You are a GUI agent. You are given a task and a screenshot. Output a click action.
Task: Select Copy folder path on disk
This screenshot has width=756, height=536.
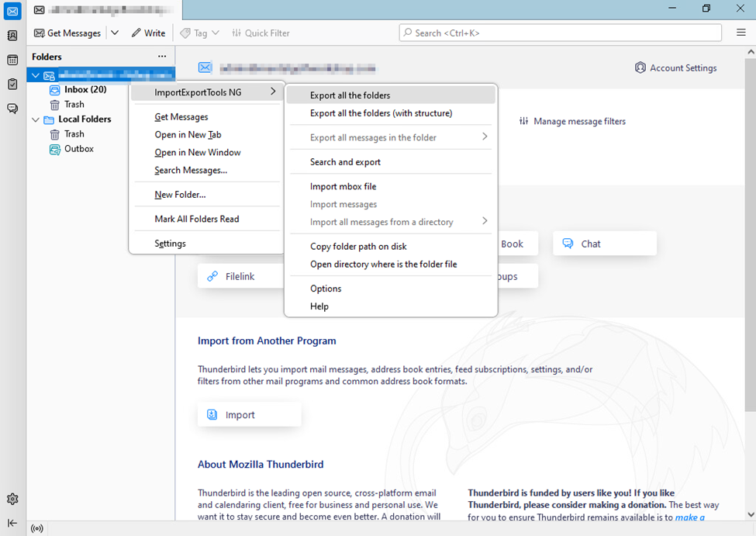pyautogui.click(x=391, y=247)
